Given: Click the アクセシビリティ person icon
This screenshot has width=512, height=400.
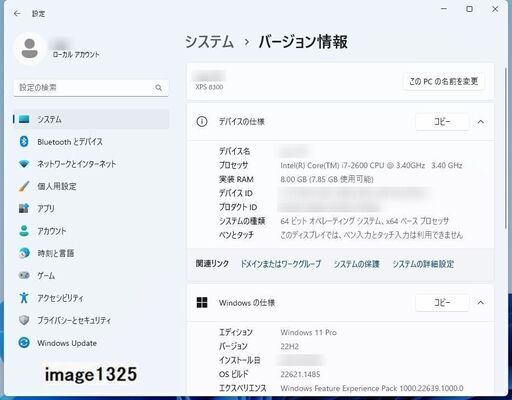Looking at the screenshot, I should [x=24, y=298].
